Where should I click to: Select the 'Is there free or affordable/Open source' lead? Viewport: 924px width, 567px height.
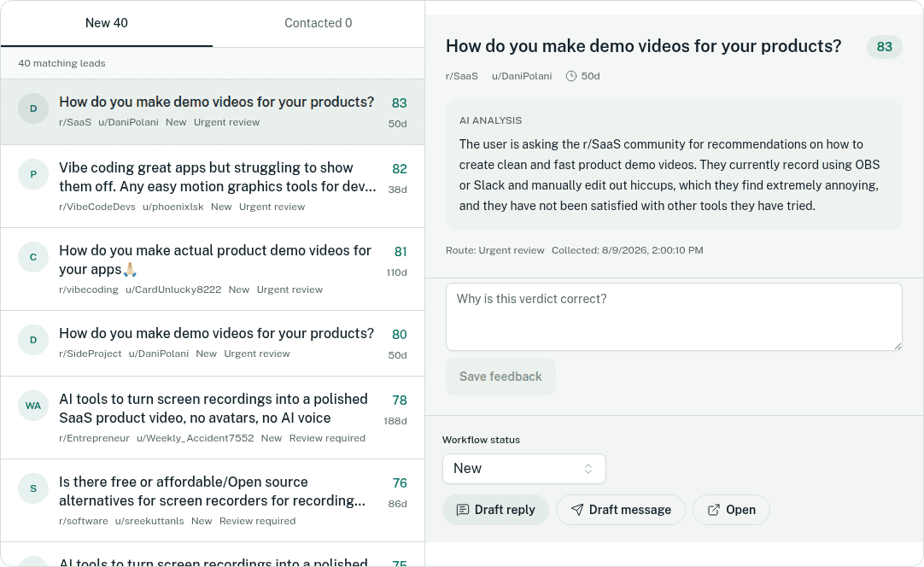click(212, 501)
